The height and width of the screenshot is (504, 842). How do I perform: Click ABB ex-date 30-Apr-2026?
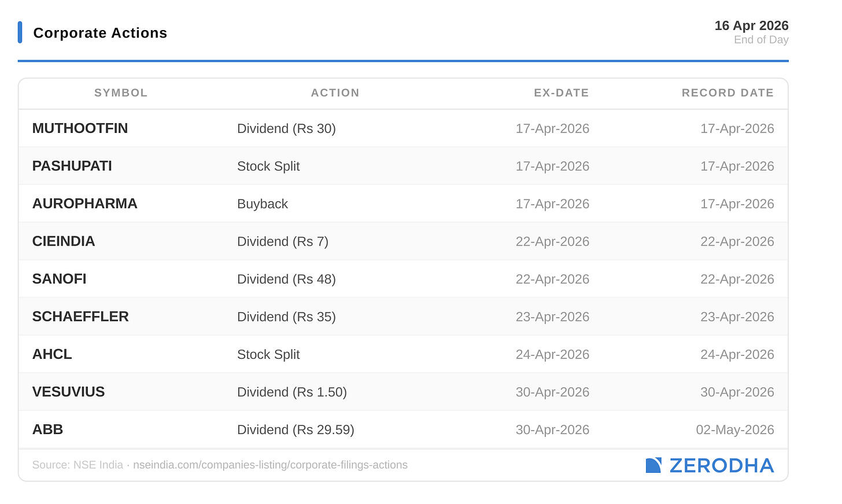coord(552,429)
